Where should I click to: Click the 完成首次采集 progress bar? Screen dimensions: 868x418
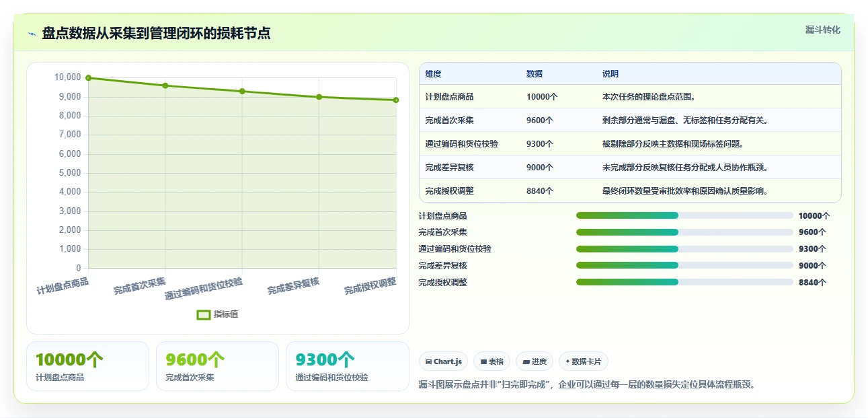point(684,232)
